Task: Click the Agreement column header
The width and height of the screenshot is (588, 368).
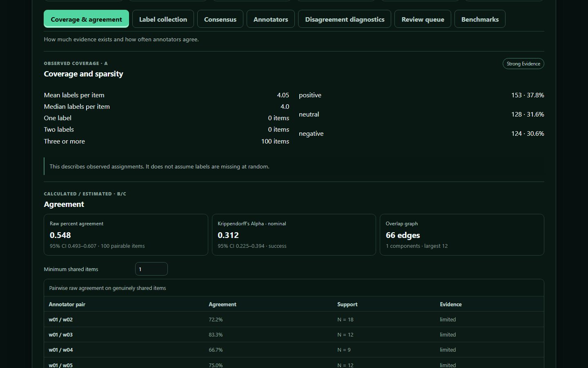Action: (223, 304)
